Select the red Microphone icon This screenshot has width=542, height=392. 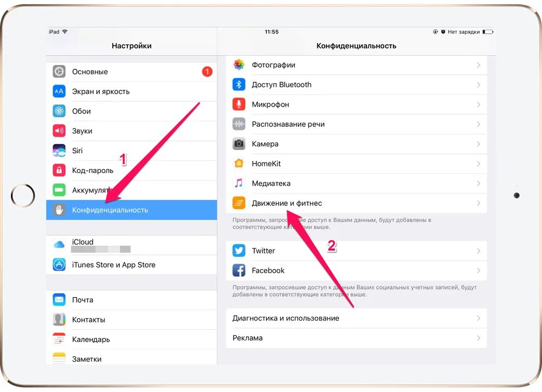click(239, 104)
